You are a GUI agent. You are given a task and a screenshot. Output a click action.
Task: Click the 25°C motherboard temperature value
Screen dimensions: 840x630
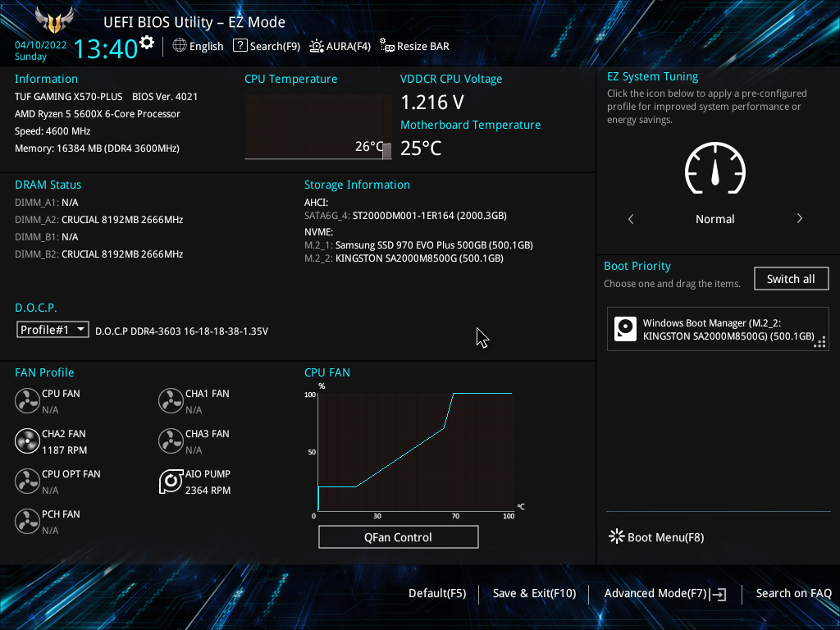pyautogui.click(x=421, y=148)
